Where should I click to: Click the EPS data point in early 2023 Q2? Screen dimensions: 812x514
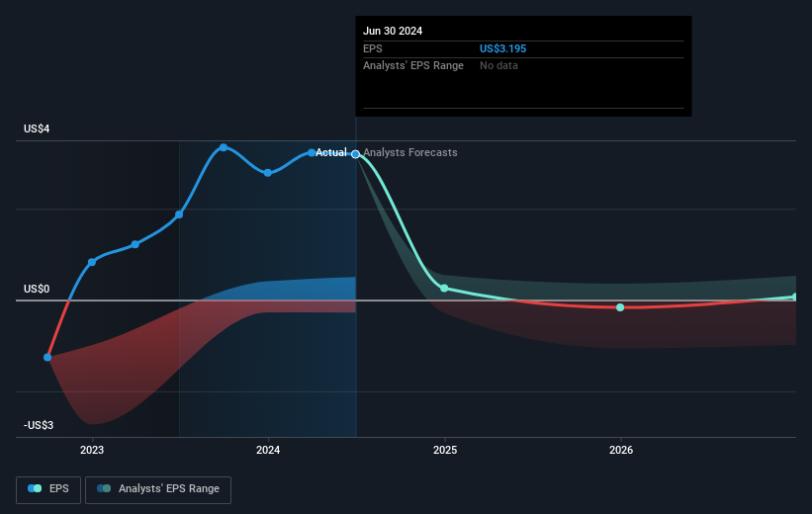click(135, 244)
